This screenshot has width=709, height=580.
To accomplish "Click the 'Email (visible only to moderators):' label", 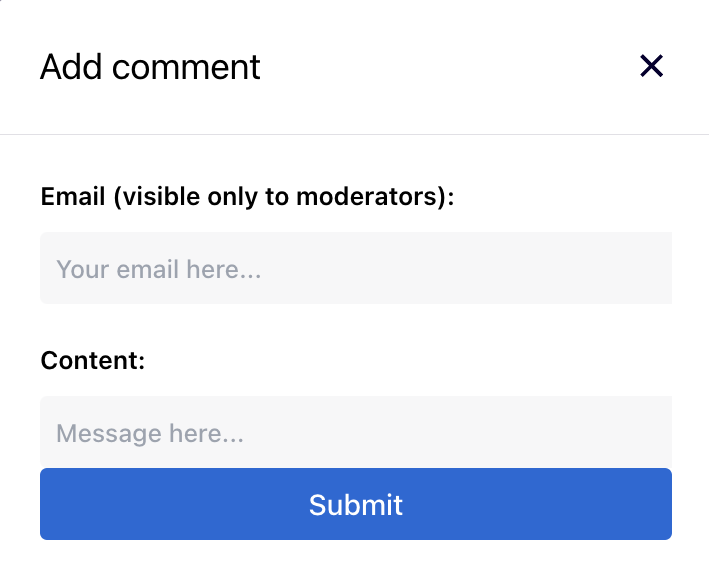I will pyautogui.click(x=247, y=197).
